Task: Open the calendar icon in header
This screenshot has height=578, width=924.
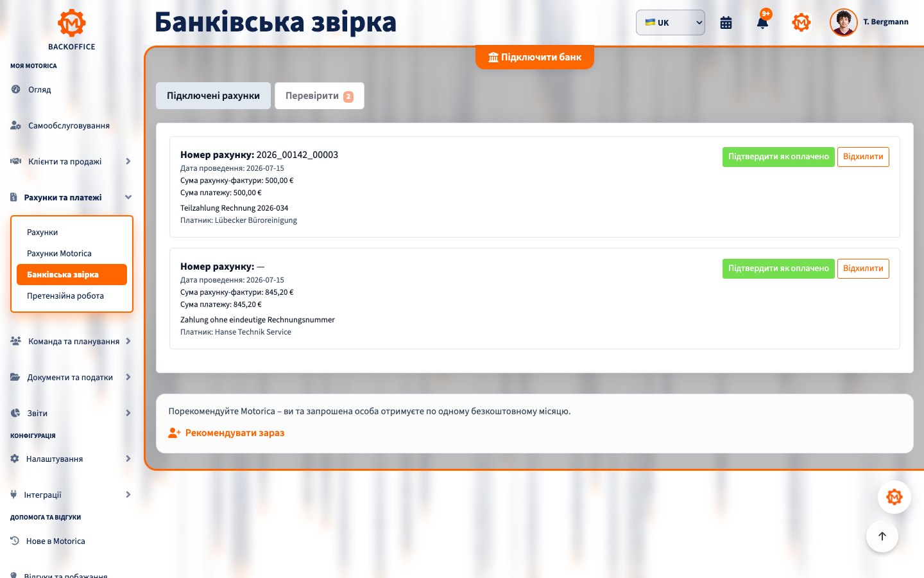Action: pos(726,22)
